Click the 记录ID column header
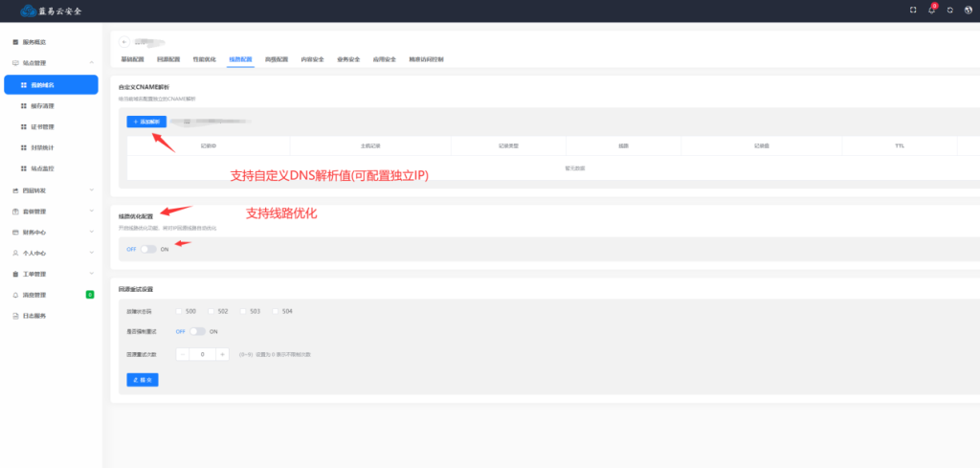 pos(208,145)
